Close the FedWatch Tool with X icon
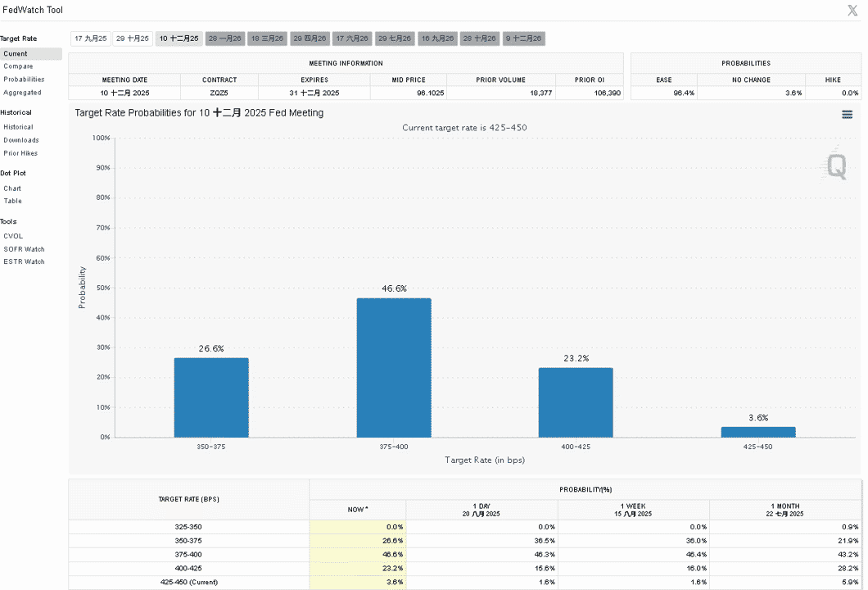The height and width of the screenshot is (590, 868). point(852,10)
